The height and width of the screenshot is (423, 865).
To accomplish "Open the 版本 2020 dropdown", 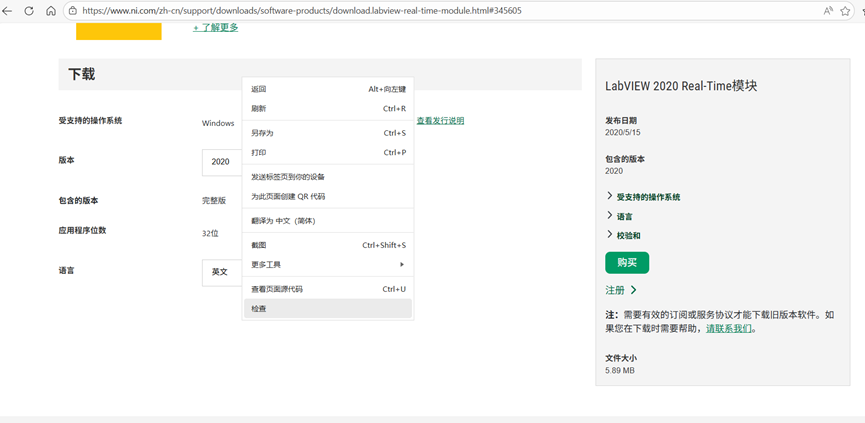I will [x=222, y=162].
